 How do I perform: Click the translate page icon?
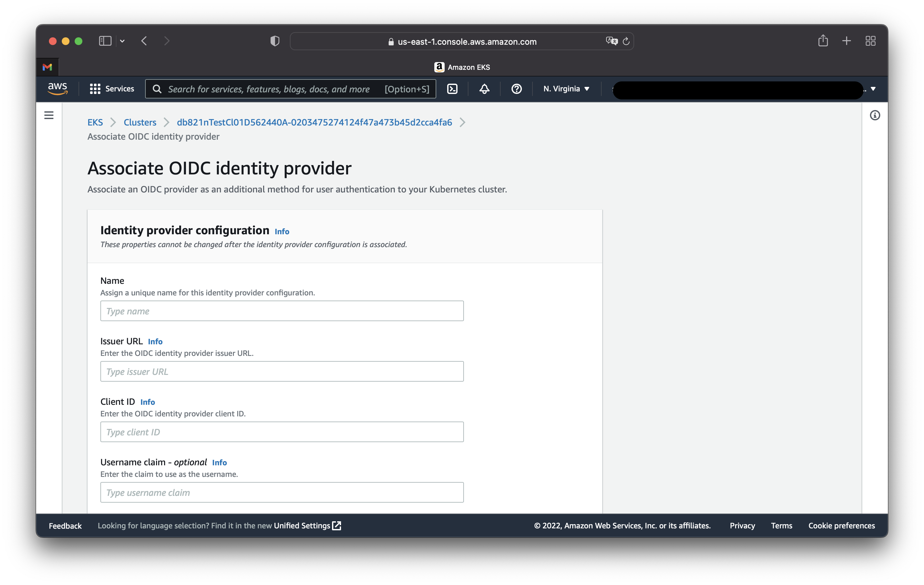[x=612, y=41]
